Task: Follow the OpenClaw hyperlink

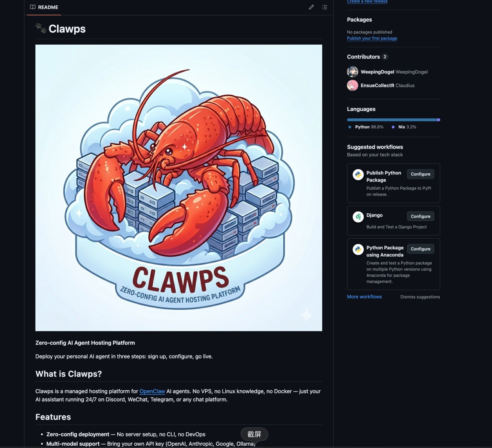Action: click(152, 391)
